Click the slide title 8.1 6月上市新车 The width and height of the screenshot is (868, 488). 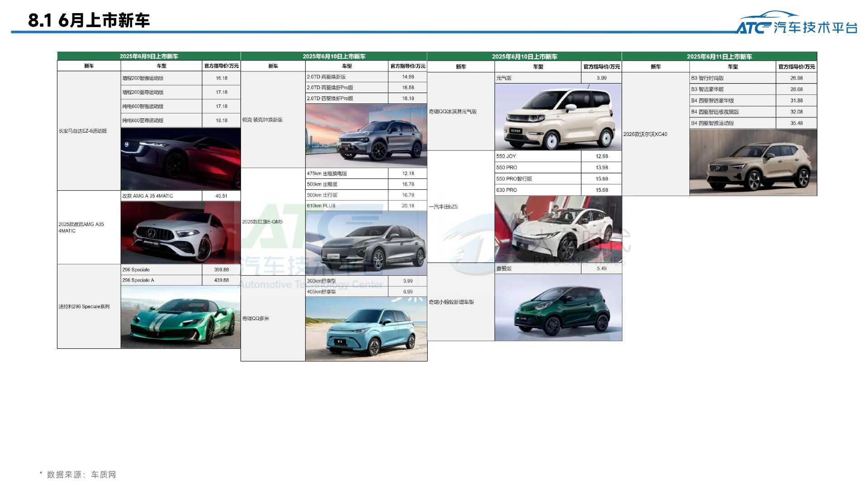[x=89, y=20]
